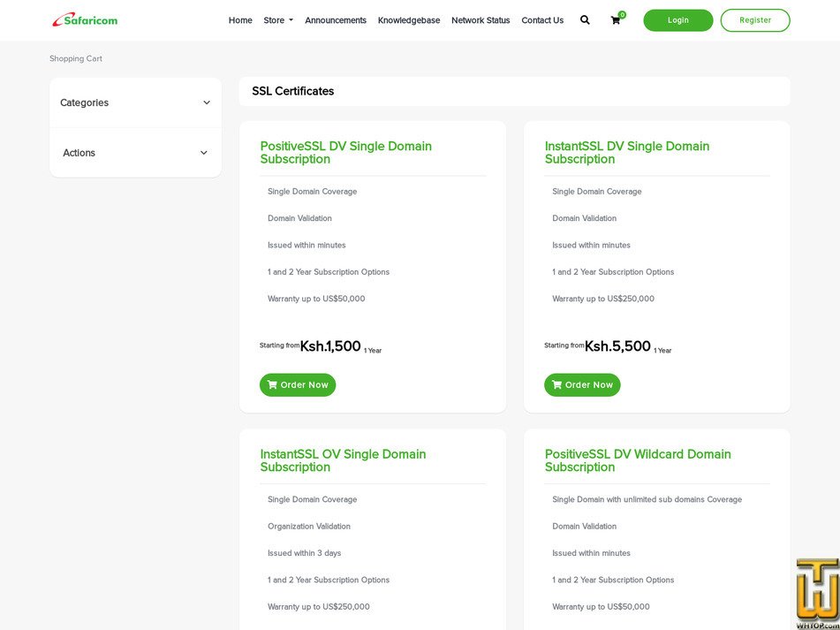Viewport: 840px width, 630px height.
Task: Expand the Categories panel
Action: point(135,102)
